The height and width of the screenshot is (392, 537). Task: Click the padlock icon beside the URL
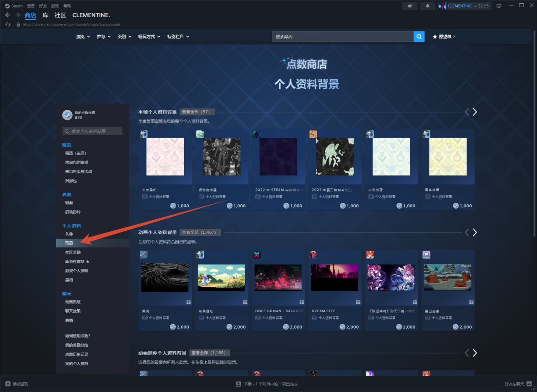click(x=18, y=24)
